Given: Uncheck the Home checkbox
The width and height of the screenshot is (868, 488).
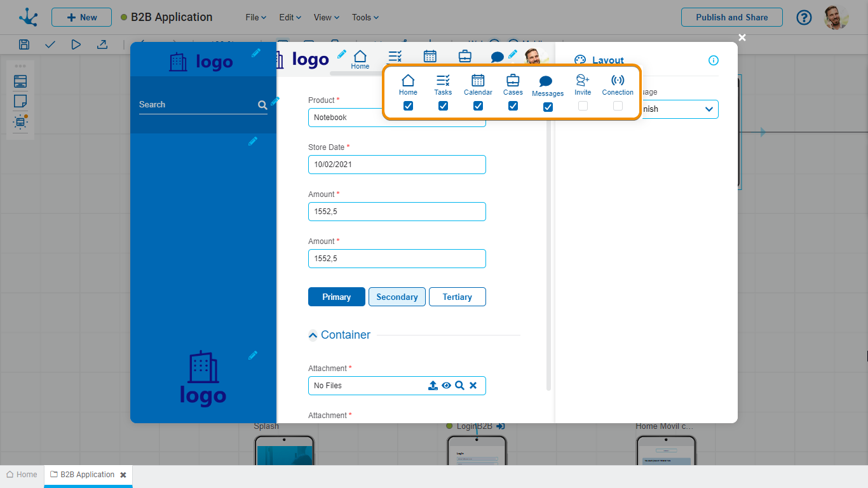Looking at the screenshot, I should click(x=408, y=106).
